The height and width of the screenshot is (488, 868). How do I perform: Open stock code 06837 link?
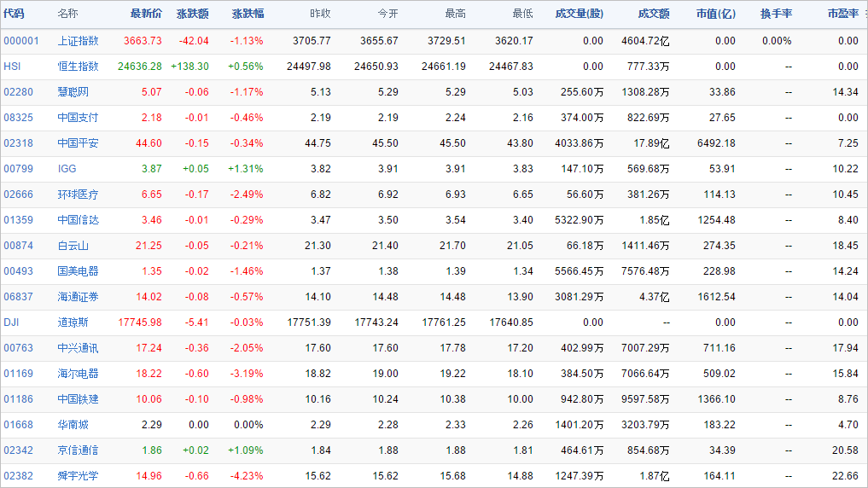(x=18, y=297)
